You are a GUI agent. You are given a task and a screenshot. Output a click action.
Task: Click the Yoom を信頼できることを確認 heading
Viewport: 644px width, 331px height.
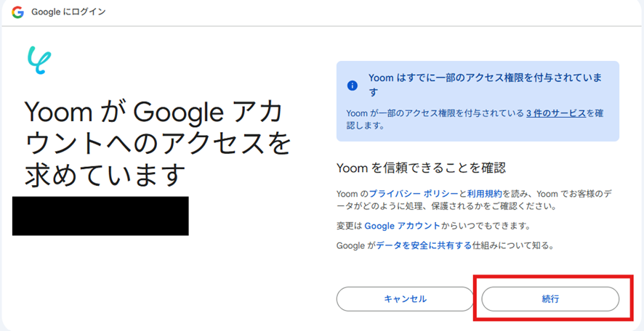click(421, 168)
